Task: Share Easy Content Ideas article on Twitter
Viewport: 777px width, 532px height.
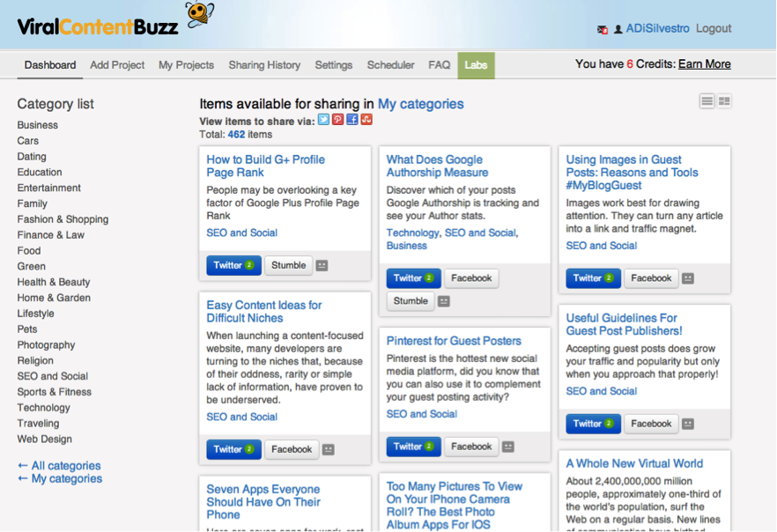Action: [x=233, y=449]
